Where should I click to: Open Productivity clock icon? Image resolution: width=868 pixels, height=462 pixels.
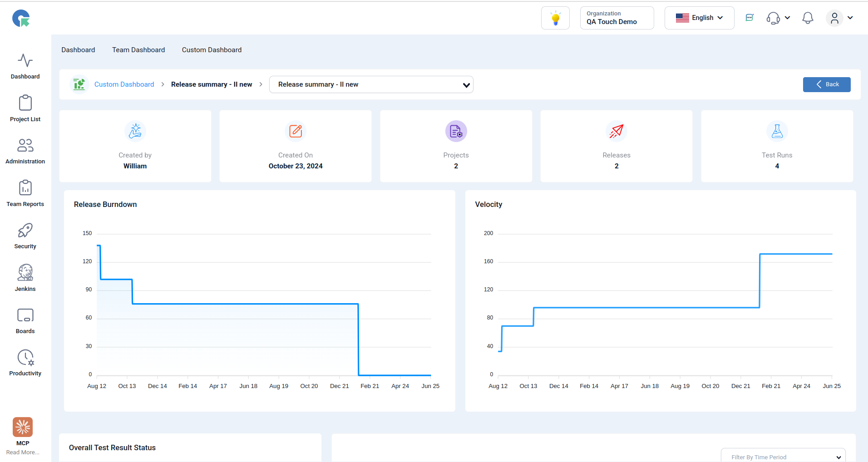point(25,358)
